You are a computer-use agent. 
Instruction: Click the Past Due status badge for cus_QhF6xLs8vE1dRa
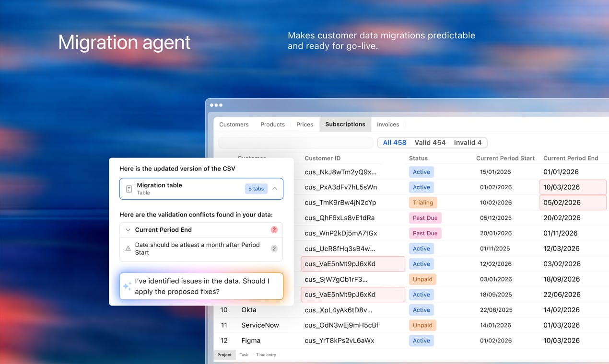tap(425, 218)
